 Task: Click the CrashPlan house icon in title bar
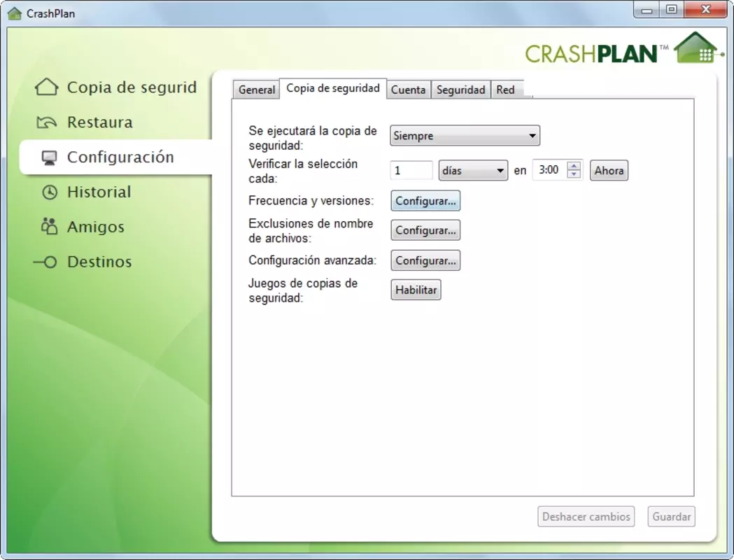[15, 13]
